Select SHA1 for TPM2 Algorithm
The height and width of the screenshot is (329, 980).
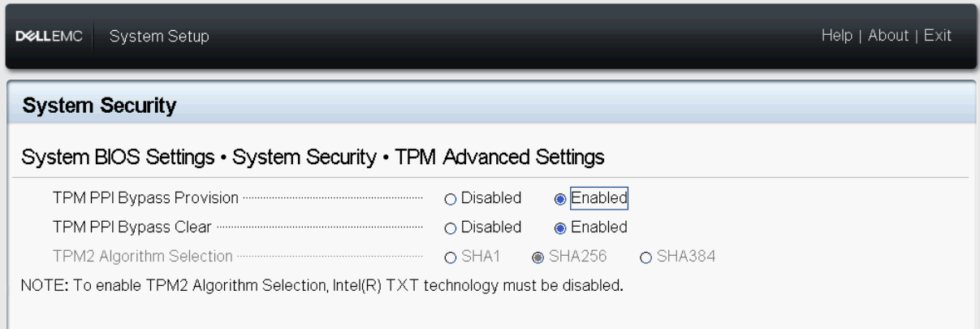click(x=451, y=258)
